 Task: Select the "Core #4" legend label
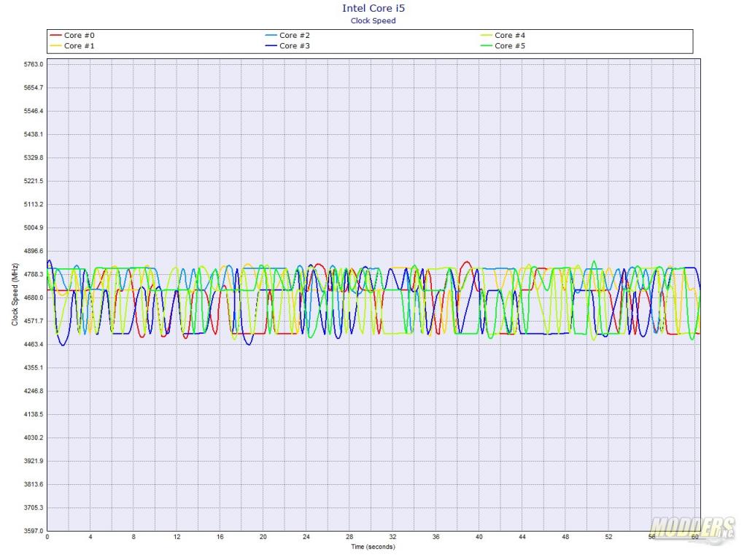tap(510, 35)
